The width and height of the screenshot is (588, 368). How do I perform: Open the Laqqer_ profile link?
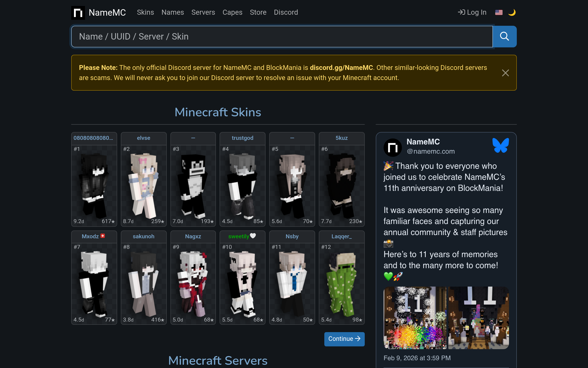342,236
